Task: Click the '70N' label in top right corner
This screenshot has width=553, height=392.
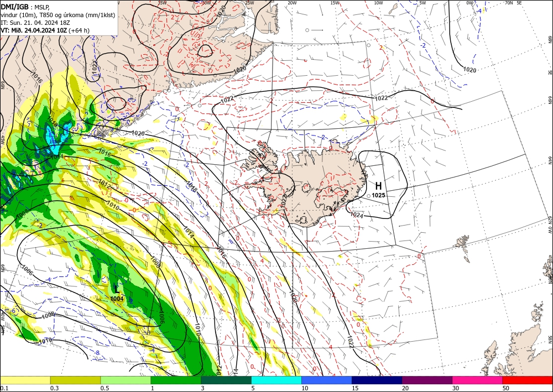Action: 509,3
